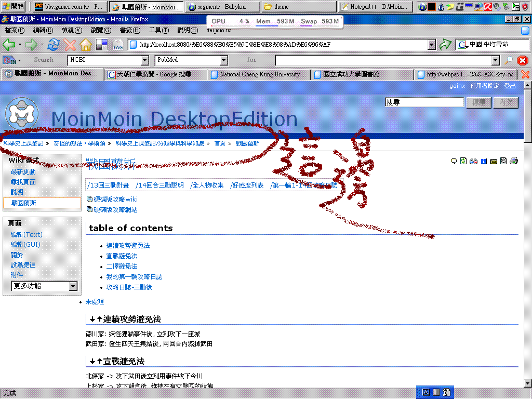Image resolution: width=532 pixels, height=399 pixels.
Task: Open the Start menu button 開始
Action: click(x=14, y=6)
